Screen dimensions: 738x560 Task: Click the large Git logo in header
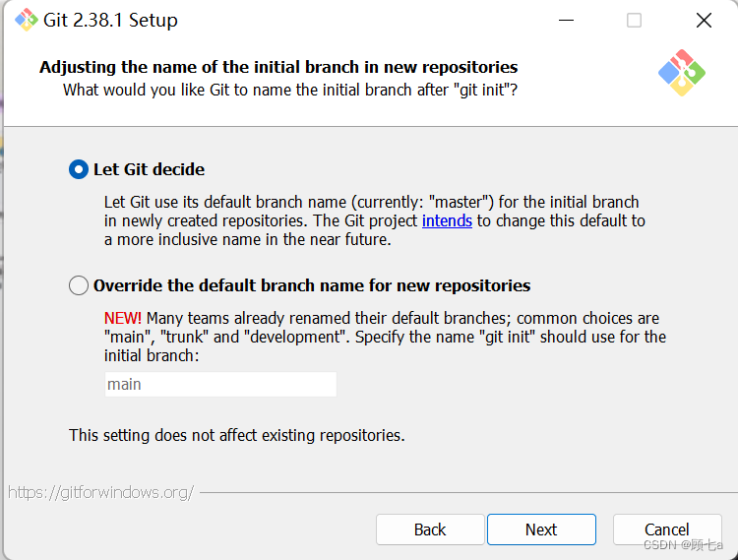click(682, 73)
